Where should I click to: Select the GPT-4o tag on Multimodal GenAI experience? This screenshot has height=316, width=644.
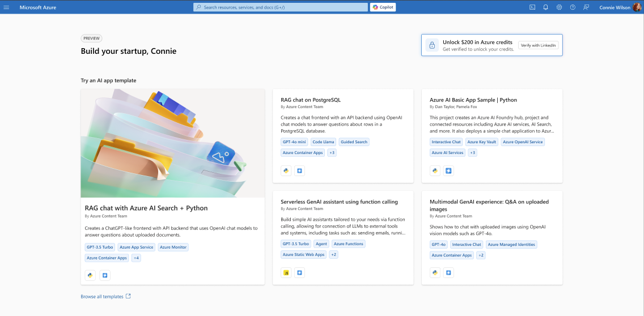pyautogui.click(x=438, y=245)
